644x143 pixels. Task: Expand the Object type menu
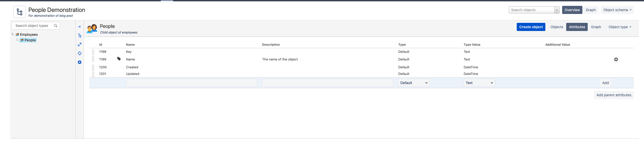coord(620,27)
